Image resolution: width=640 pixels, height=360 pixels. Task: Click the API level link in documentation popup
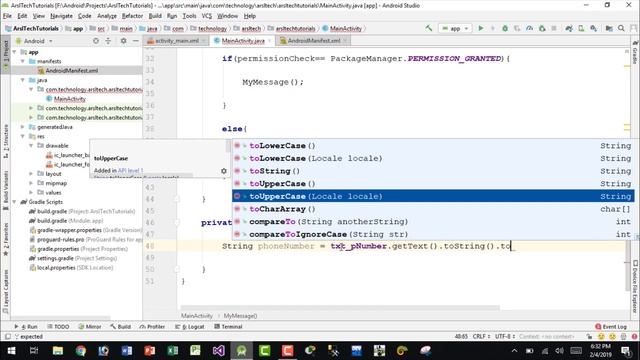130,171
